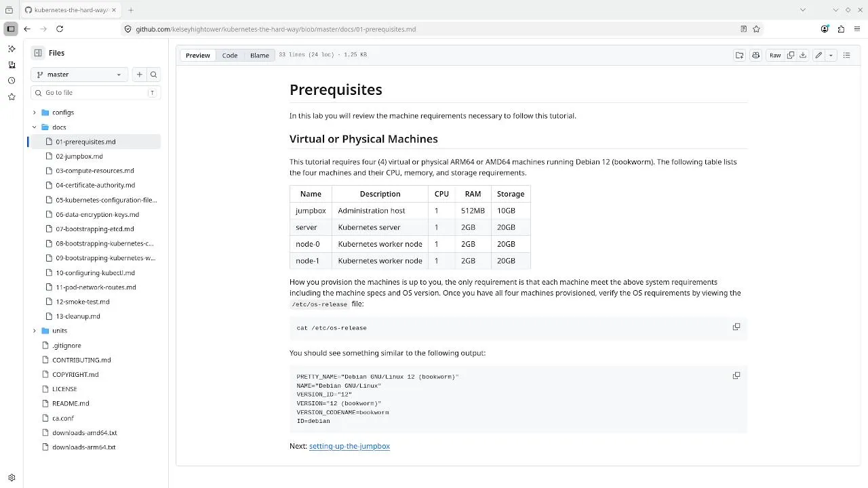Bookmark this page with the star icon
This screenshot has width=868, height=488.
tap(756, 29)
